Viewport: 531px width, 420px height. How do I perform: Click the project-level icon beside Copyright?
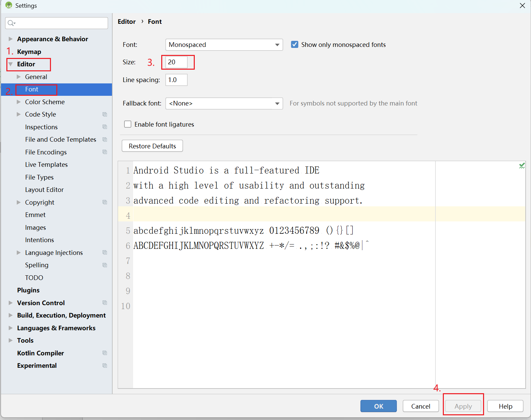coord(105,202)
